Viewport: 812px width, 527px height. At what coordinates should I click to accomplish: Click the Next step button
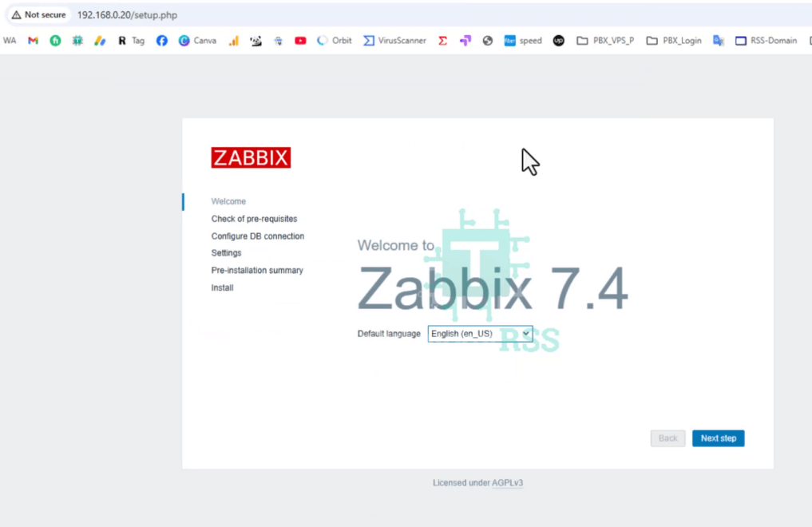click(x=719, y=438)
